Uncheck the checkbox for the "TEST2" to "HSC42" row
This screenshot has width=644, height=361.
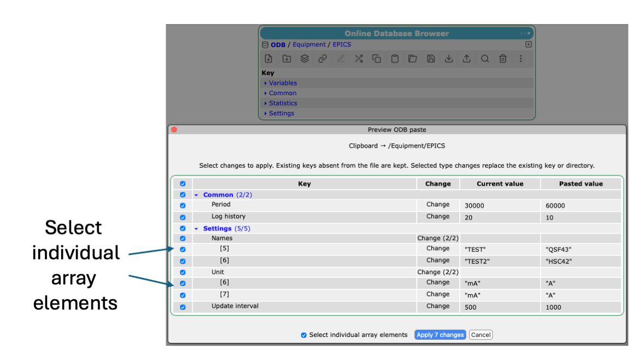(x=183, y=261)
